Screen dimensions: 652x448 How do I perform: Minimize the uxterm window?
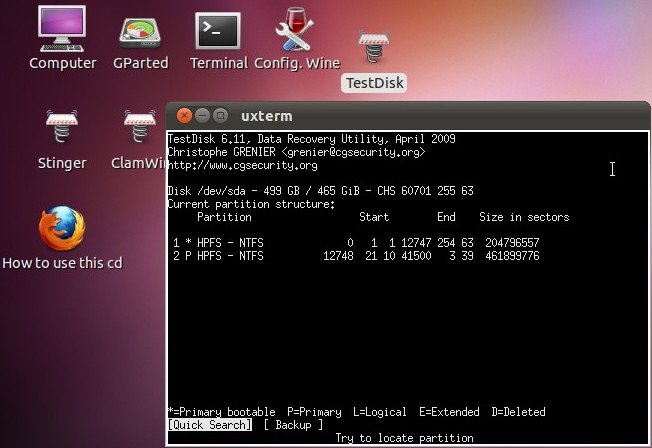coord(203,115)
